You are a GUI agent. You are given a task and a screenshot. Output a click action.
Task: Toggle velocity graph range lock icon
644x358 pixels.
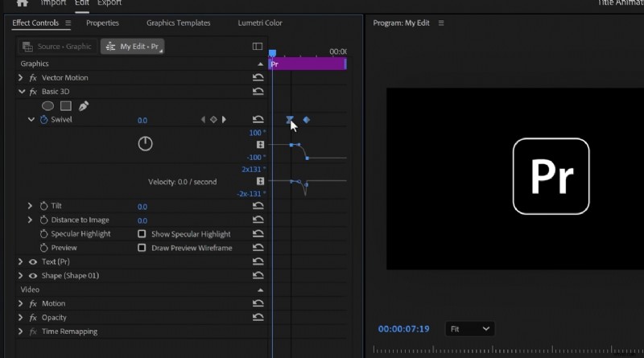click(x=260, y=181)
